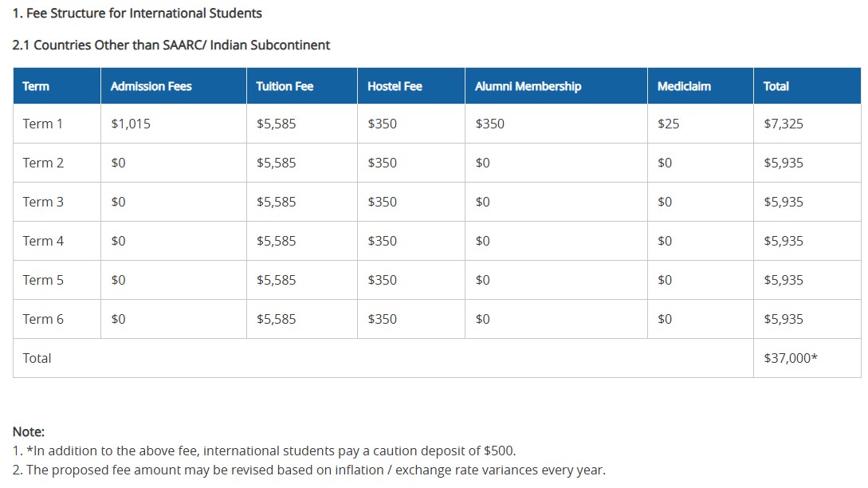Click the Alumni Membership column header

[528, 86]
